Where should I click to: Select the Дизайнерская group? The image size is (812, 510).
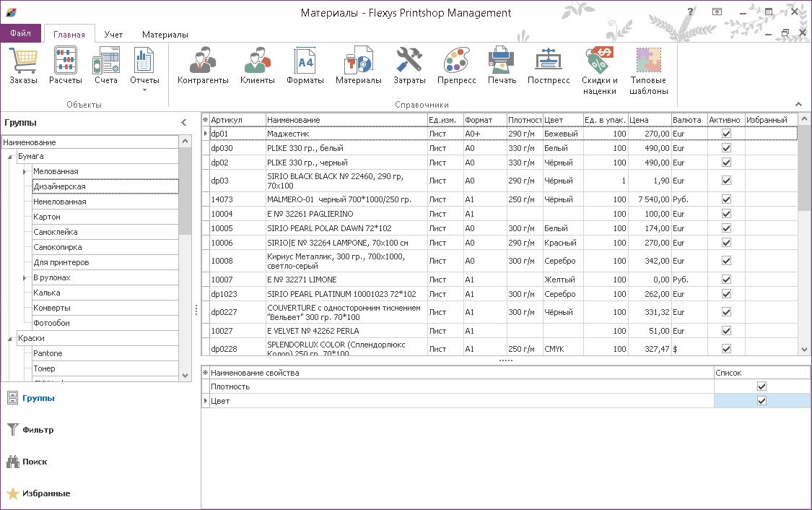(x=105, y=186)
